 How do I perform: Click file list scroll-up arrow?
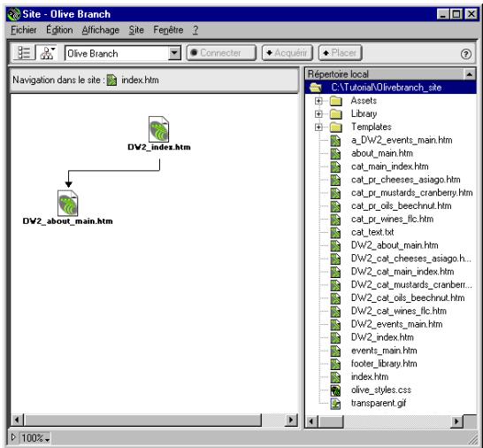pos(470,74)
